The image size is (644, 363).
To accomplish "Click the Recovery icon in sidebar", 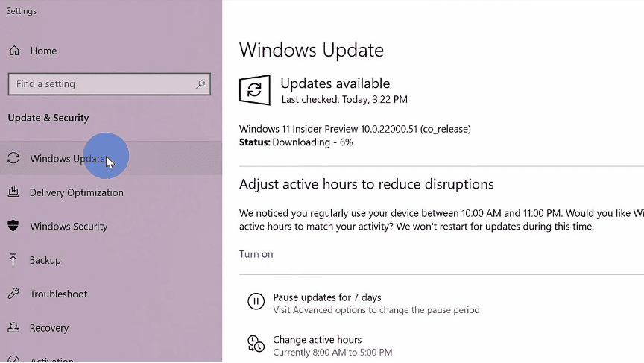I will (13, 327).
